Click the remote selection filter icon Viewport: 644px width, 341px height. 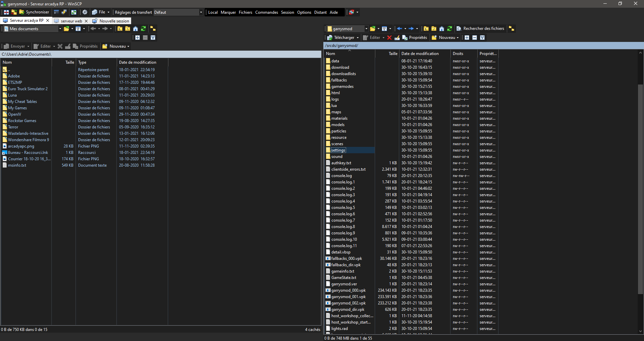(482, 38)
